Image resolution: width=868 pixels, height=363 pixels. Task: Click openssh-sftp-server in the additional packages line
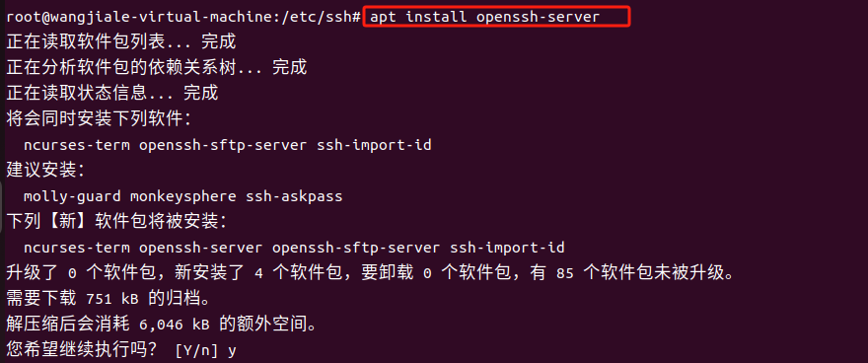coord(223,146)
